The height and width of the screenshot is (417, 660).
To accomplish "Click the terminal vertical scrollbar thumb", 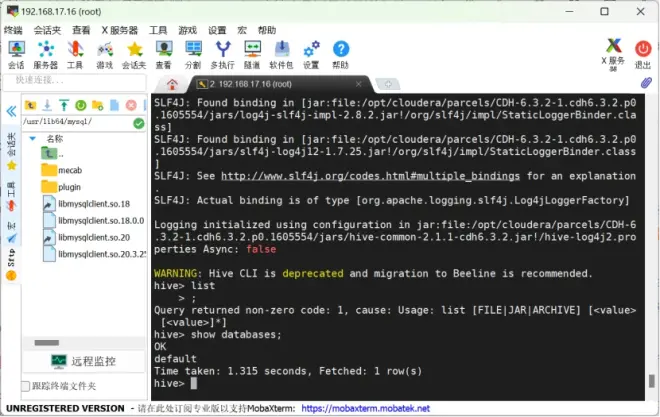I will [x=652, y=381].
